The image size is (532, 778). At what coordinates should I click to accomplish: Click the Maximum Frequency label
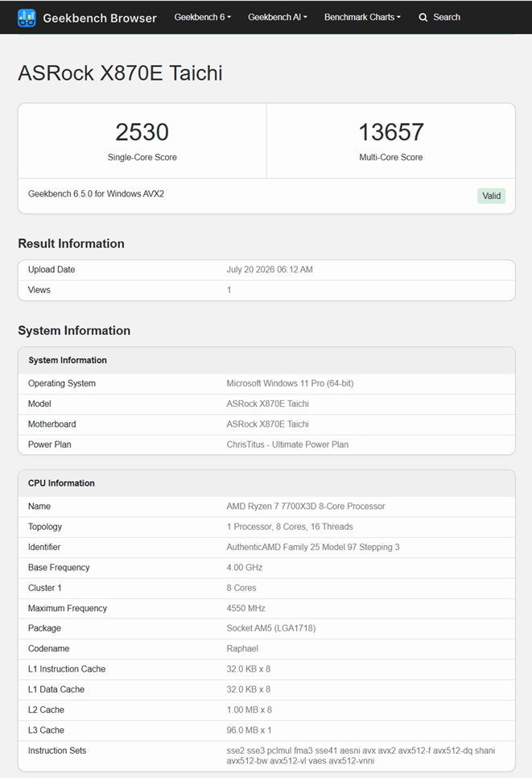coord(68,608)
